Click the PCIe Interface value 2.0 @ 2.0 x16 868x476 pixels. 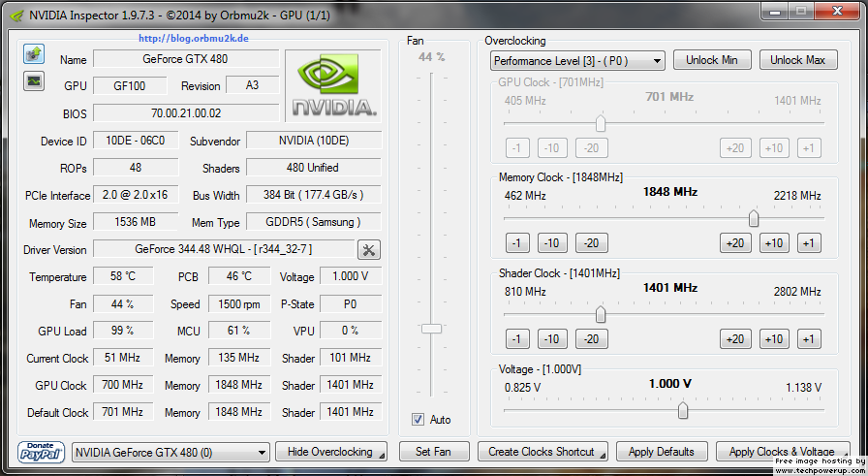[135, 195]
